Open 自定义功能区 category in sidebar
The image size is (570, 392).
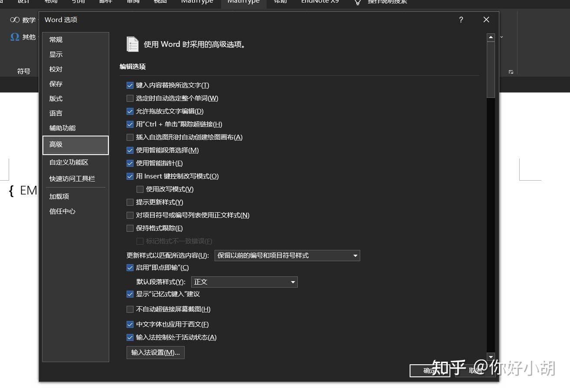(x=75, y=162)
